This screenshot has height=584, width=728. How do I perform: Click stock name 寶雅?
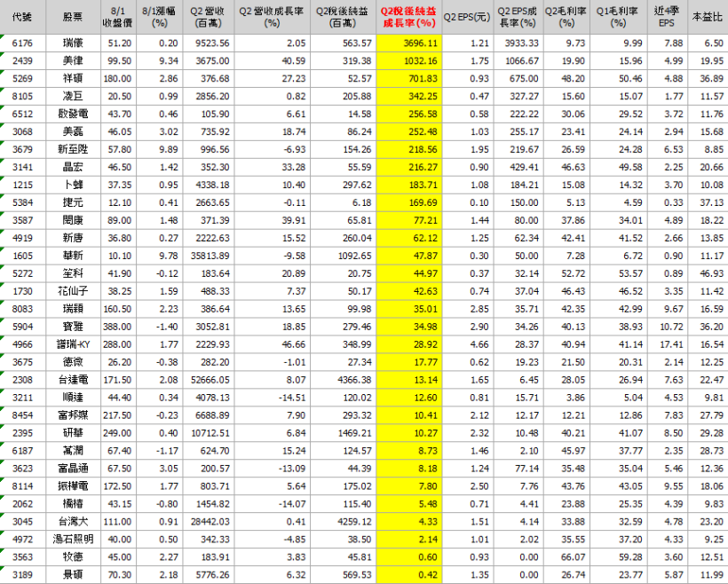(73, 327)
